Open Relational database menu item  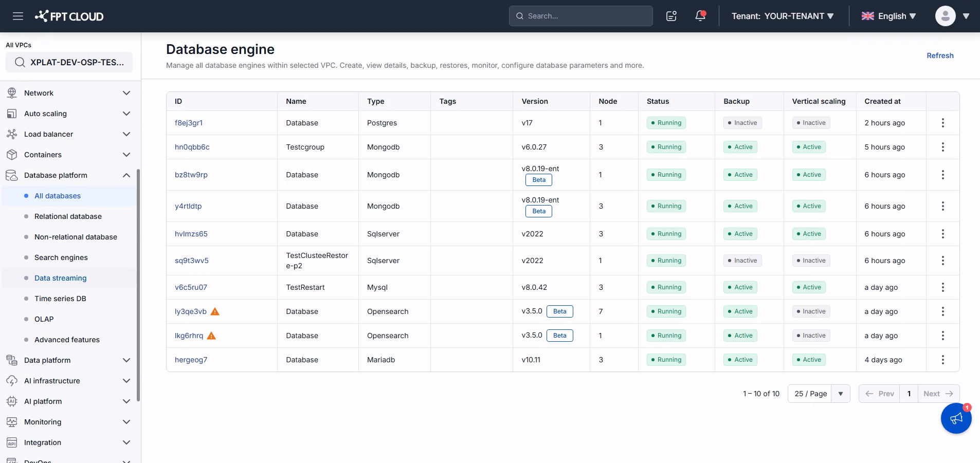[69, 216]
